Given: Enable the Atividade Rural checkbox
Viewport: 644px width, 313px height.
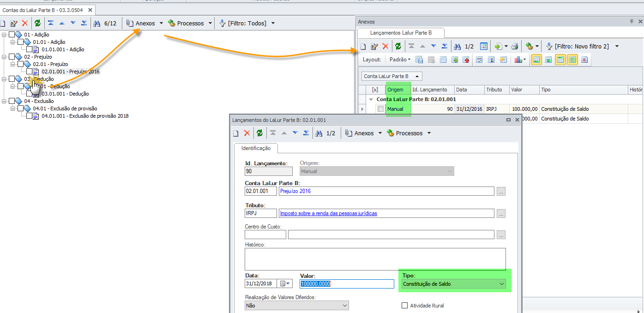Looking at the screenshot, I should (405, 306).
